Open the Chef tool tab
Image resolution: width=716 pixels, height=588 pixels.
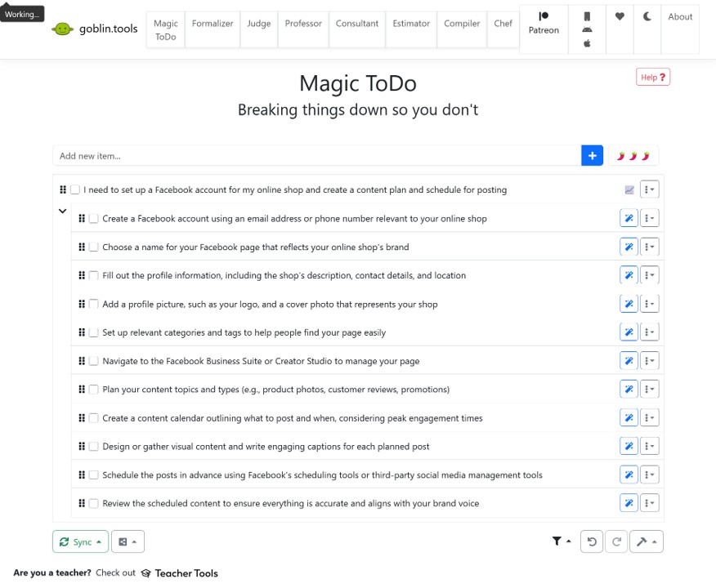[x=503, y=23]
